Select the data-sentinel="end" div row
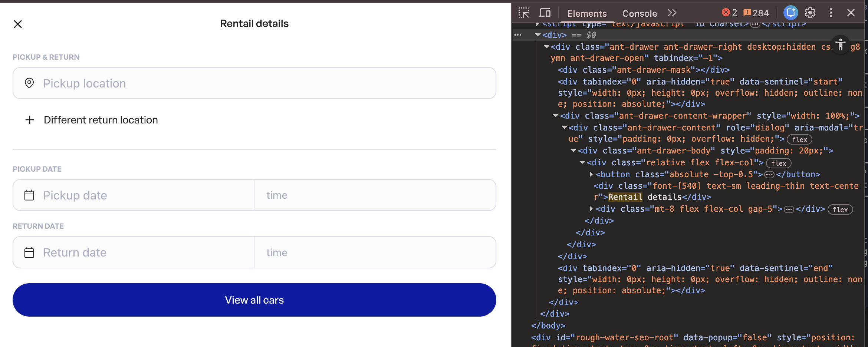868x347 pixels. click(x=710, y=279)
